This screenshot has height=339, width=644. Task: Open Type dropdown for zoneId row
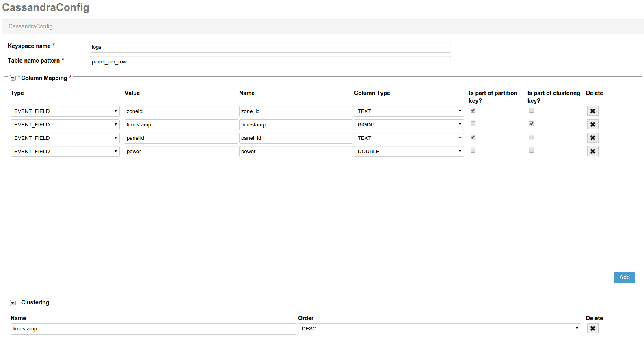(65, 111)
